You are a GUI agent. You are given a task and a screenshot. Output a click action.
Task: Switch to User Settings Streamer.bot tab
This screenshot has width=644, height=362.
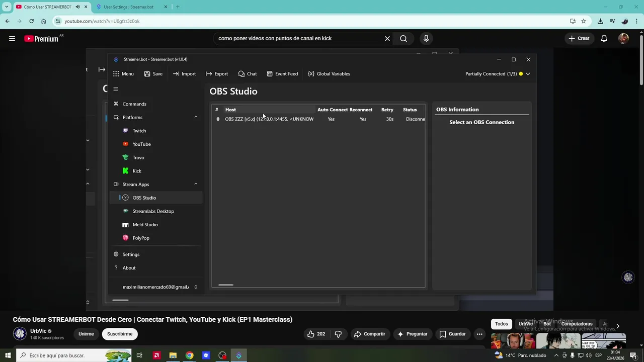(128, 7)
